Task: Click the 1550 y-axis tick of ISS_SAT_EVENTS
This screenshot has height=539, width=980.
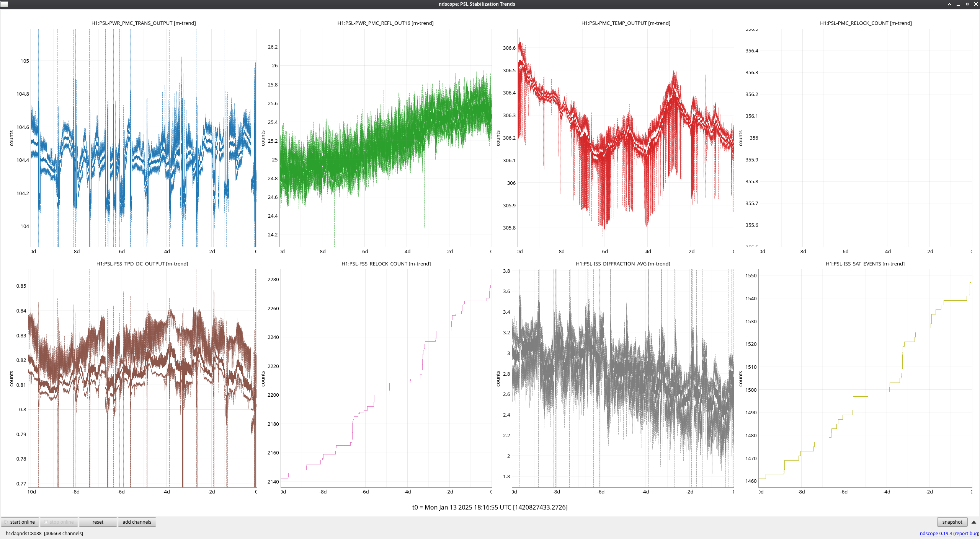Action: [751, 275]
